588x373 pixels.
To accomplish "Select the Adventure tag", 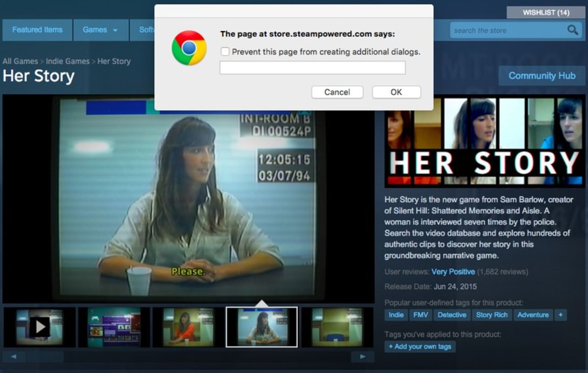I will [533, 315].
